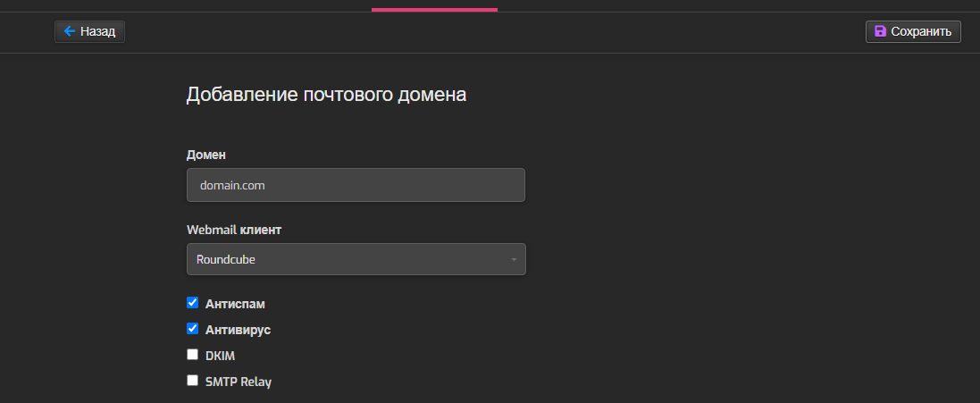Click the Антиспам label text
980x403 pixels.
click(x=235, y=305)
